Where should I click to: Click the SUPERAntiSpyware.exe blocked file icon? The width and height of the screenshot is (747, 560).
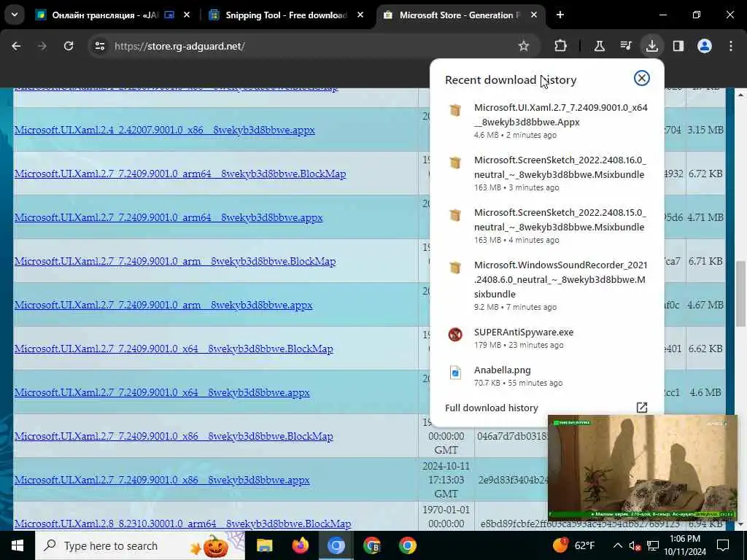tap(455, 334)
